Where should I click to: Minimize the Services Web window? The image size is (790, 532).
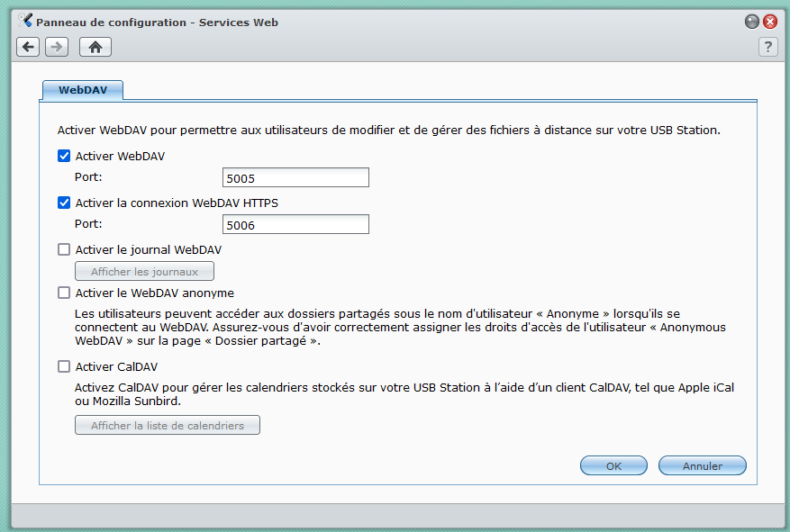click(752, 22)
